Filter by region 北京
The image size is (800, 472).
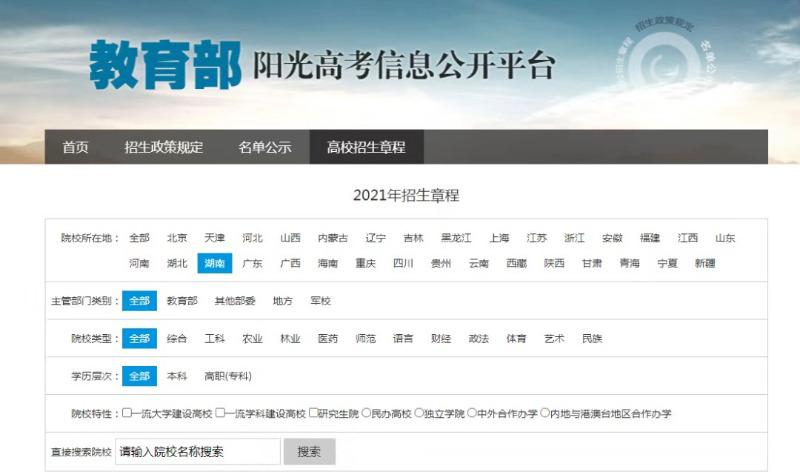tap(177, 238)
